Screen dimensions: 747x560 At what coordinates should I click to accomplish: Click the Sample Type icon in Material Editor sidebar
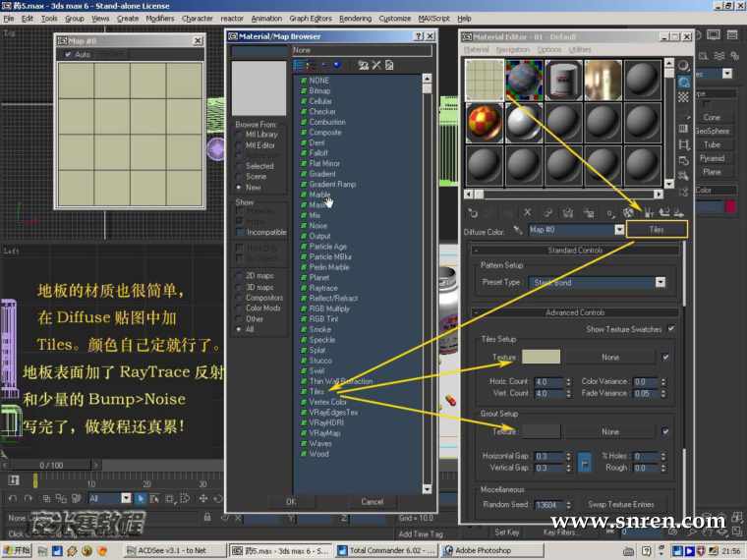click(684, 66)
